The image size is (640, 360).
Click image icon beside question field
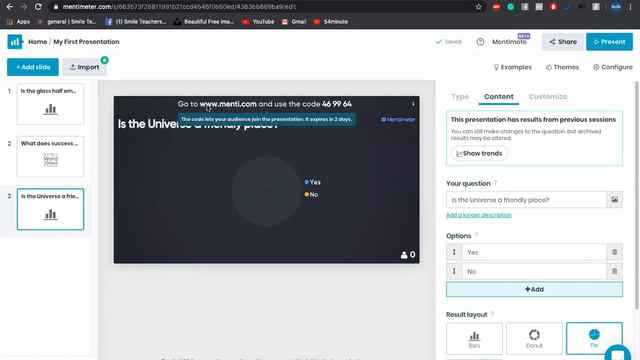[x=614, y=200]
